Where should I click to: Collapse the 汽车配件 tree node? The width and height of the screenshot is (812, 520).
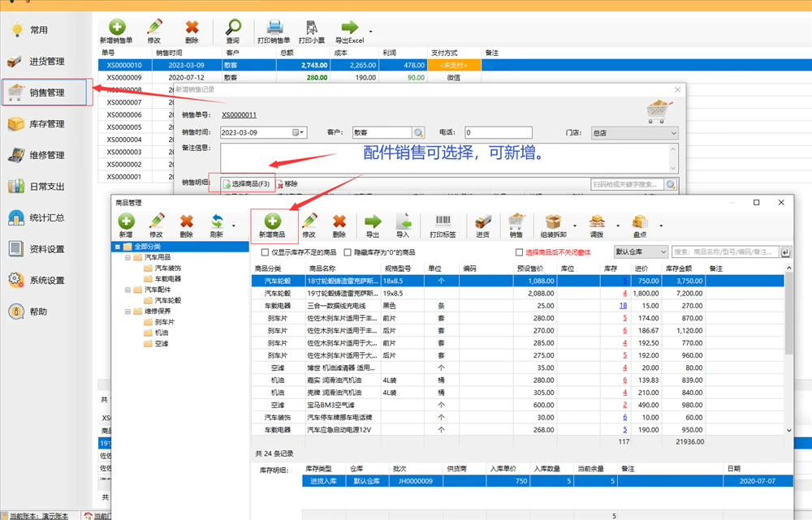pyautogui.click(x=128, y=290)
